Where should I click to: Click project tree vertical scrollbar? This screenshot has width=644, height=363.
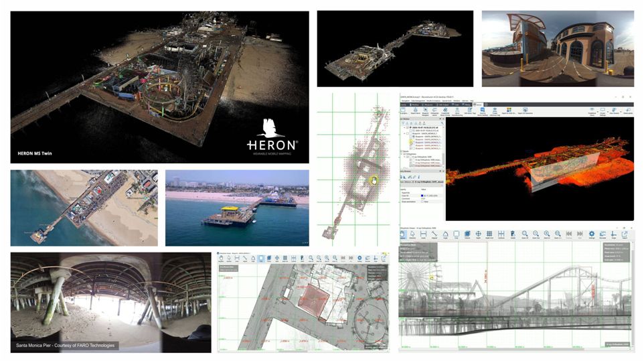[x=443, y=159]
